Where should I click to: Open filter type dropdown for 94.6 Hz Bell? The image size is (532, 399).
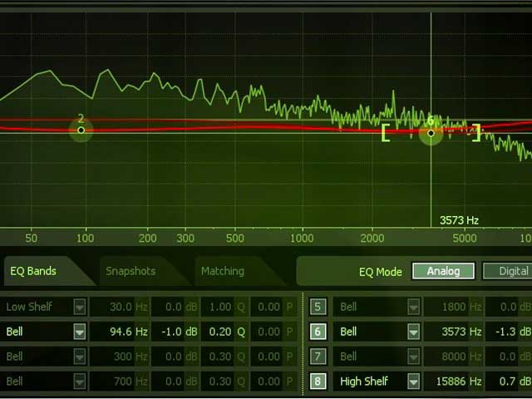80,332
